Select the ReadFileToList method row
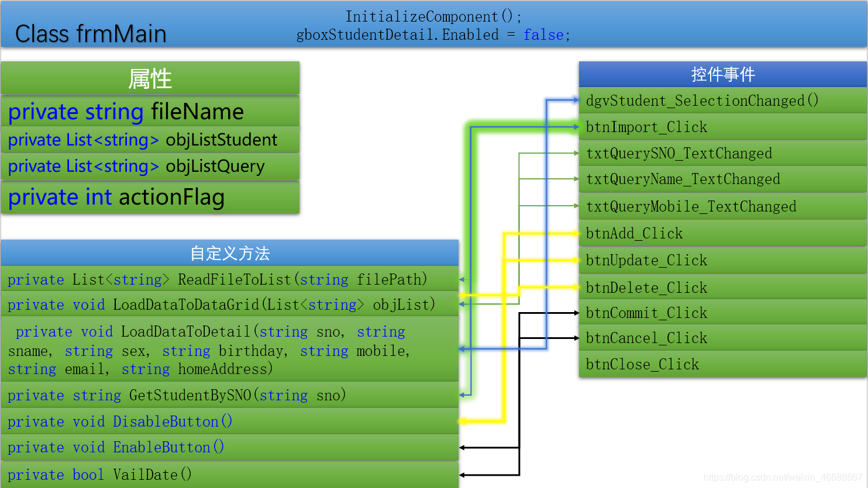The image size is (868, 488). pyautogui.click(x=230, y=279)
